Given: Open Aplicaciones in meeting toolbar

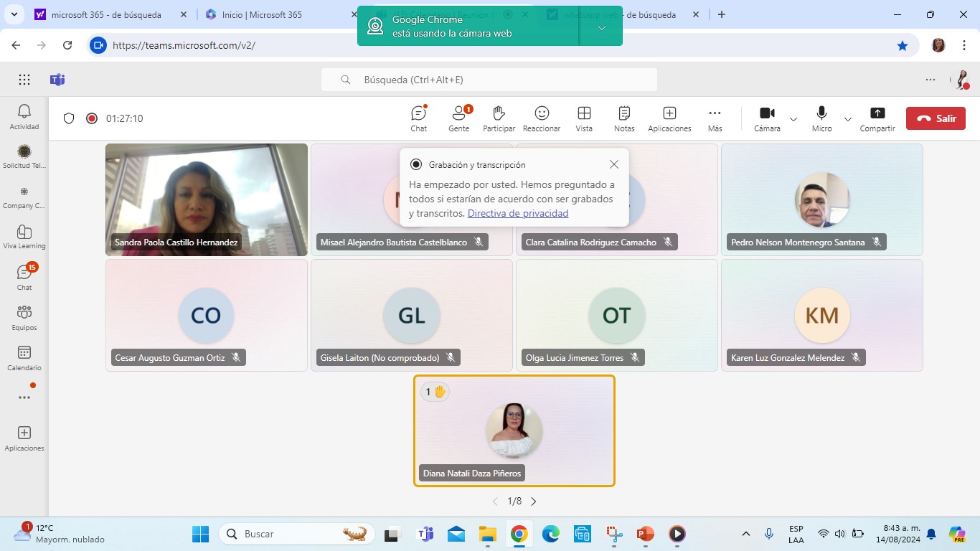Looking at the screenshot, I should pyautogui.click(x=669, y=118).
